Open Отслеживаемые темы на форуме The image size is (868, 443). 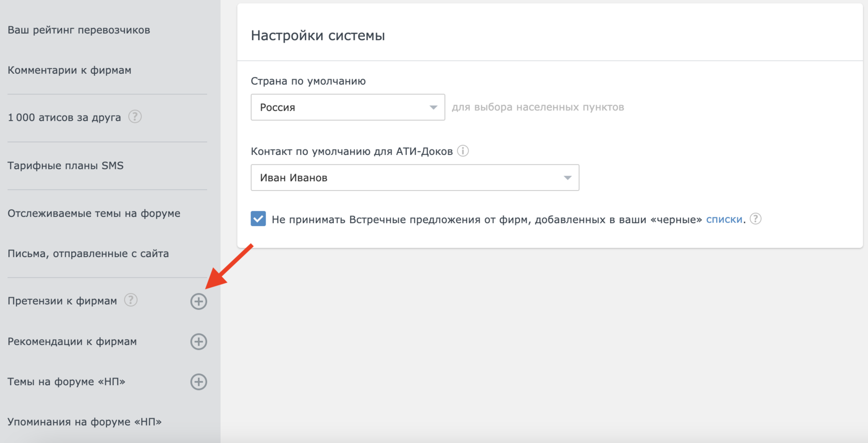tap(94, 213)
